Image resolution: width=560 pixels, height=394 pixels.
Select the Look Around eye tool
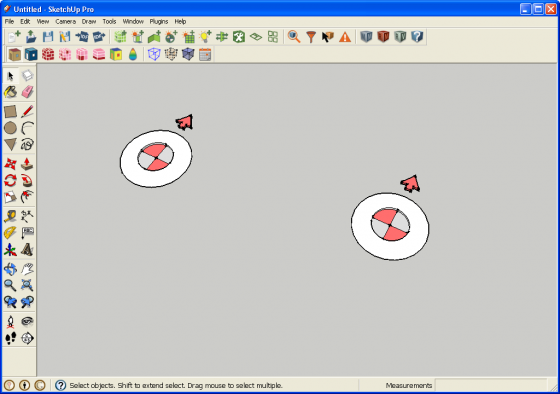(27, 321)
